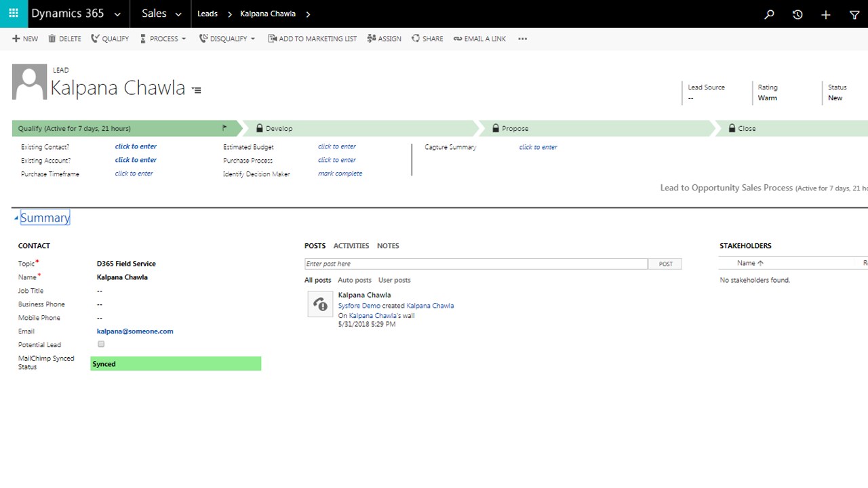Click the post activity phone icon
Screen dimensions: 868x488
(320, 304)
